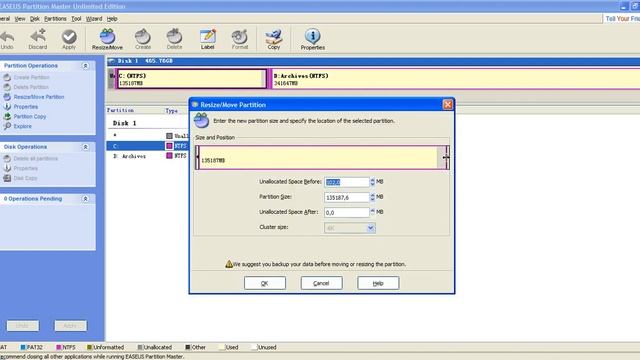Open the Help menu
Screen dimensions: 640x360
(x=112, y=19)
